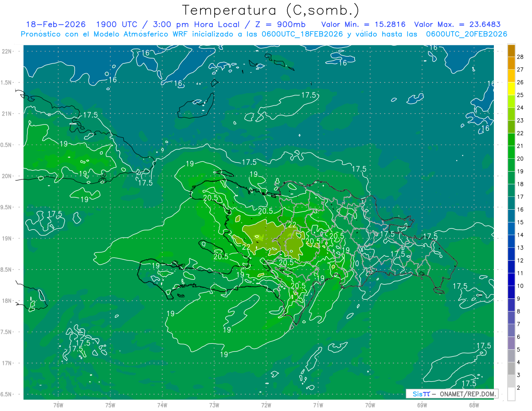Click the longitude axis label "73W"
Image resolution: width=532 pixels, height=411 pixels.
coord(214,405)
